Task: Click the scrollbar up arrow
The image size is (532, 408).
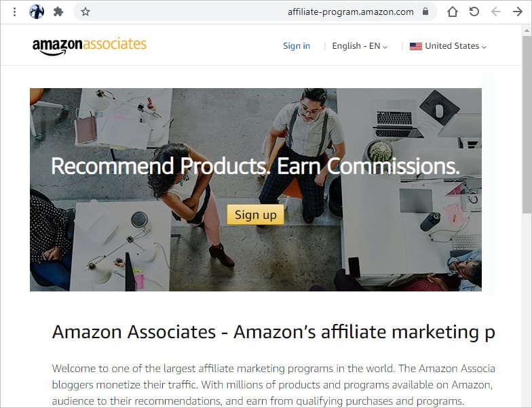Action: click(527, 30)
